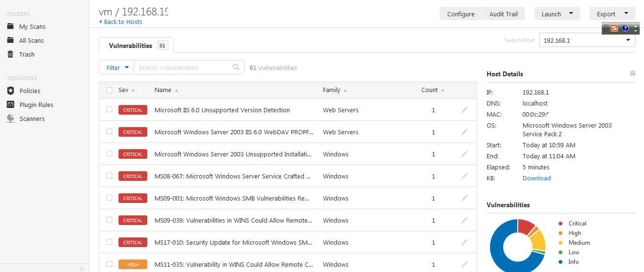
Task: Check the IIS 6.0 Unsupported Version row
Action: point(109,109)
